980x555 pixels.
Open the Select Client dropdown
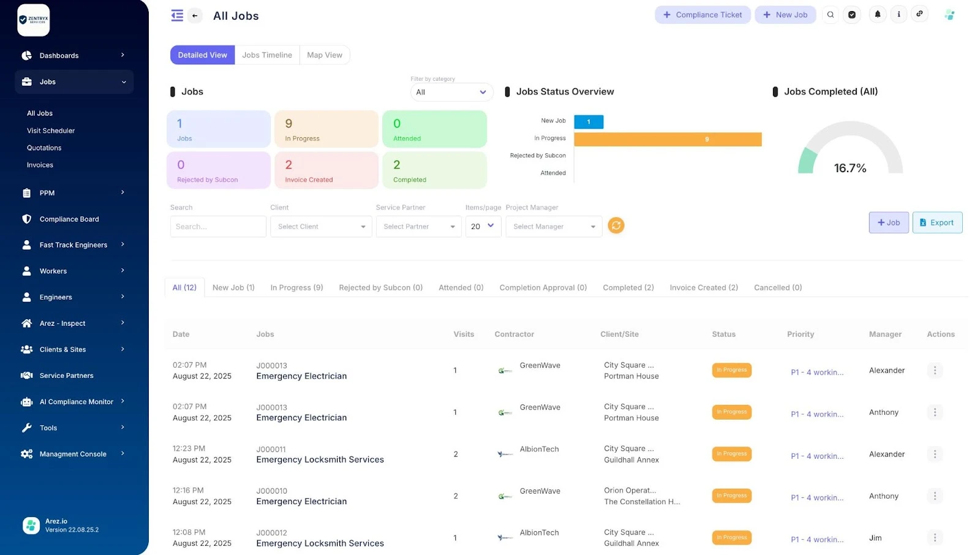coord(321,227)
